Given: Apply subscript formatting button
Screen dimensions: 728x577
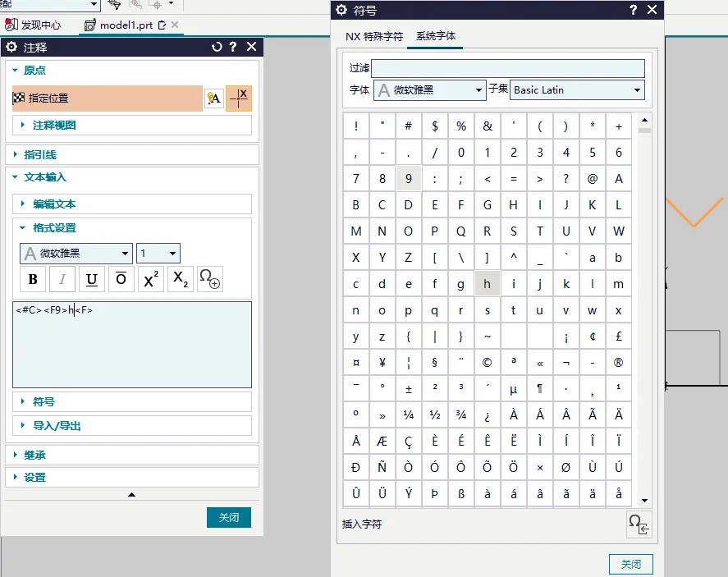Looking at the screenshot, I should (180, 279).
